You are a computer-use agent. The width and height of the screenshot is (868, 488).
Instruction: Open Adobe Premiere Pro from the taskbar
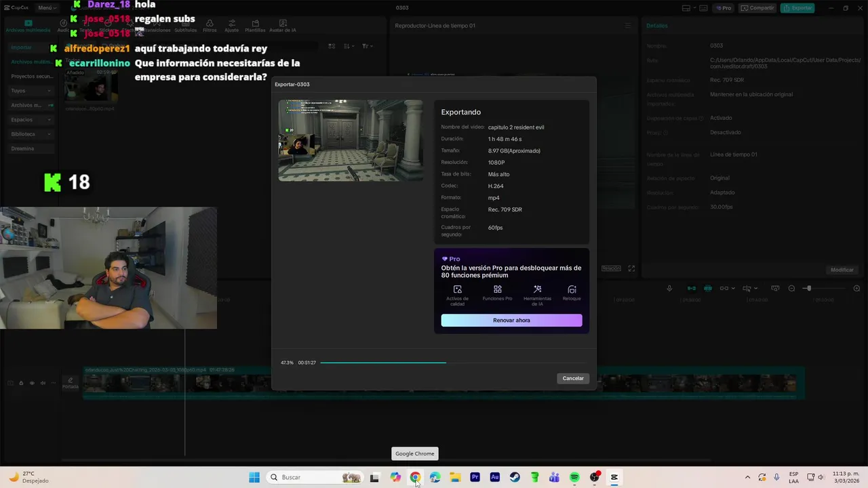[x=475, y=477]
